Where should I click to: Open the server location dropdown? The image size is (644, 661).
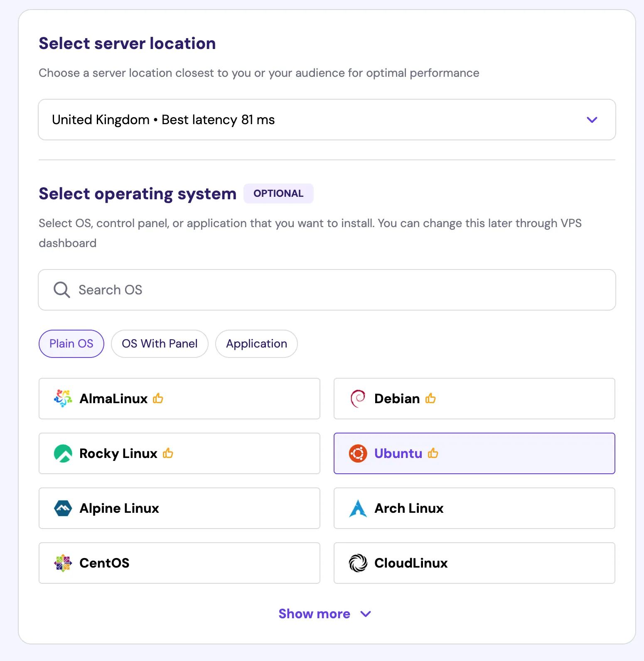[x=327, y=120]
